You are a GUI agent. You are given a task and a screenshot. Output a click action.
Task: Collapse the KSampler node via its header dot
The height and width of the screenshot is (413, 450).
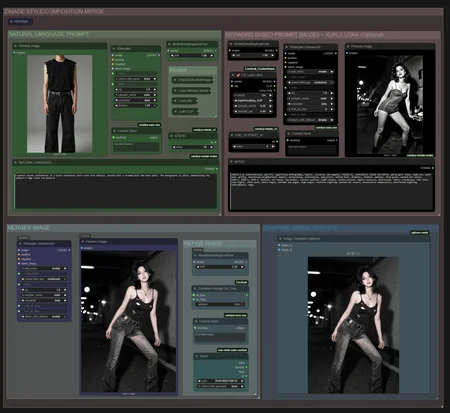tap(114, 49)
